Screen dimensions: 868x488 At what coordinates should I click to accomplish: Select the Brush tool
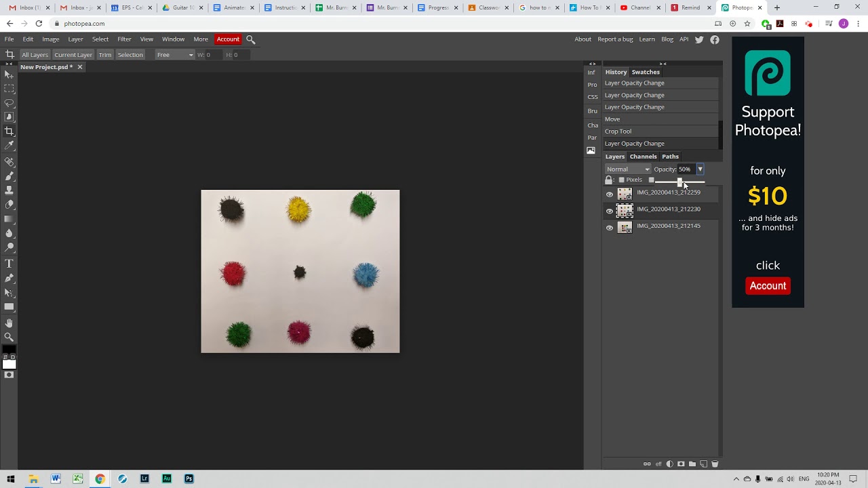point(9,176)
